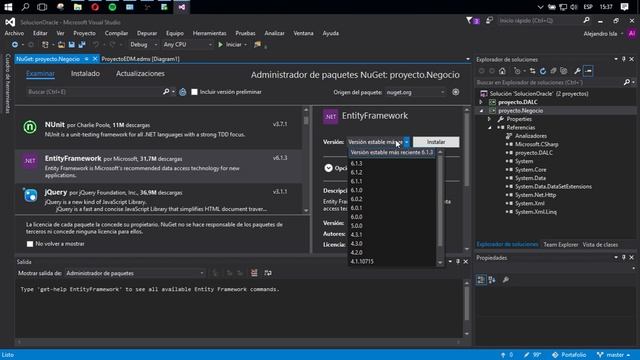640x360 pixels.
Task: Open Any CPU platform dropdown
Action: pyautogui.click(x=187, y=44)
